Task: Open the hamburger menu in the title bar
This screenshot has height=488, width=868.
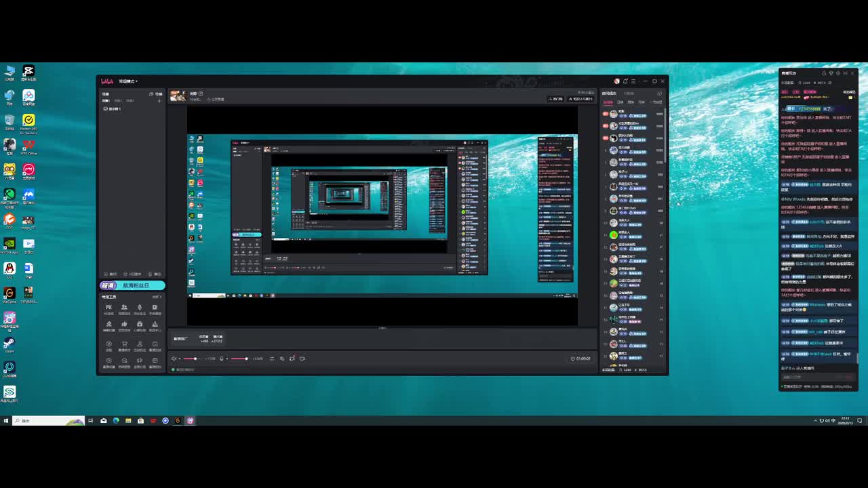Action: click(x=633, y=81)
